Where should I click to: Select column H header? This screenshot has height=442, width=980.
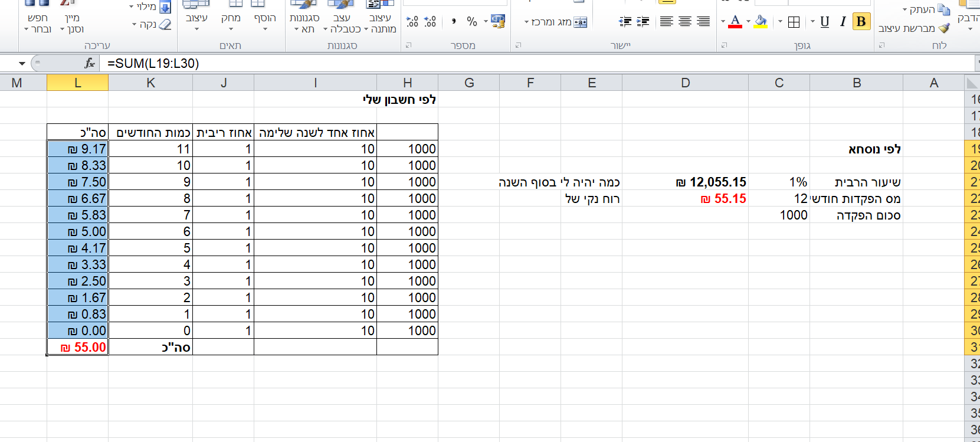(x=408, y=83)
